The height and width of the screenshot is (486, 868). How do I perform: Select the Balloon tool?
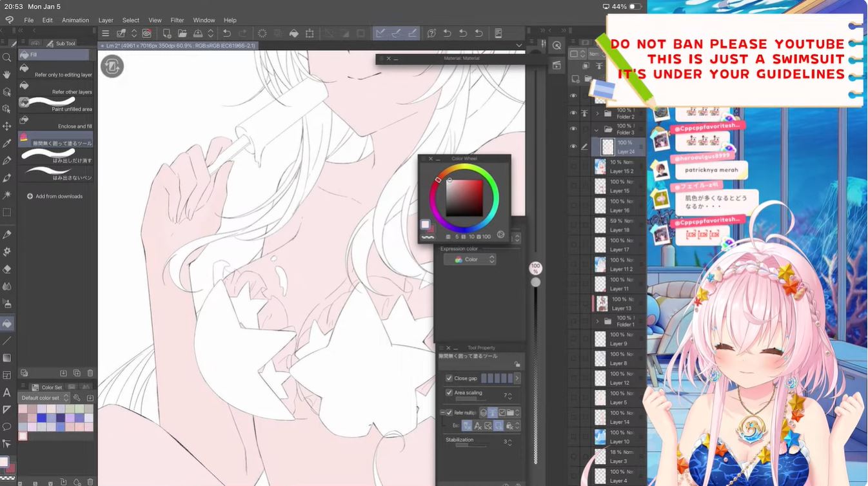7,427
